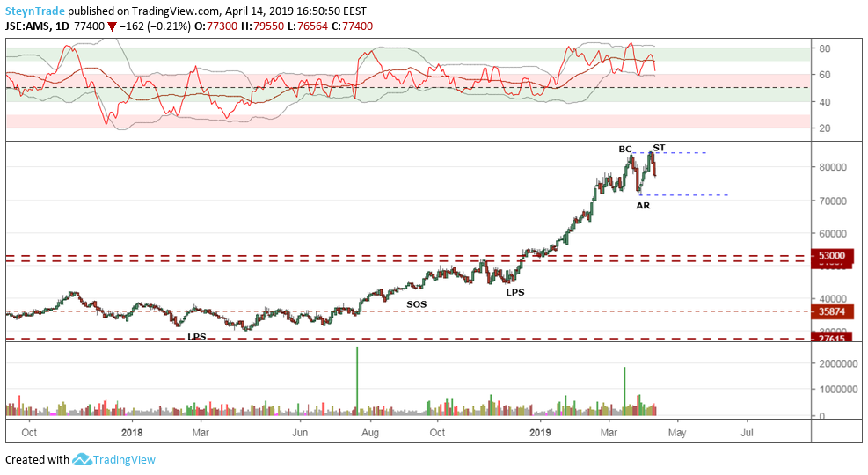The height and width of the screenshot is (475, 868).
Task: Select the SOS annotation on the chart
Action: (x=416, y=304)
